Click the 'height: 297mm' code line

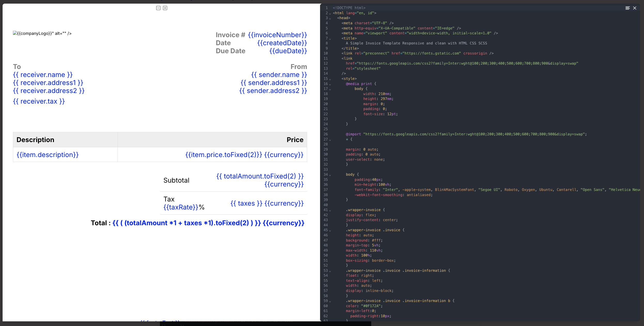point(378,99)
